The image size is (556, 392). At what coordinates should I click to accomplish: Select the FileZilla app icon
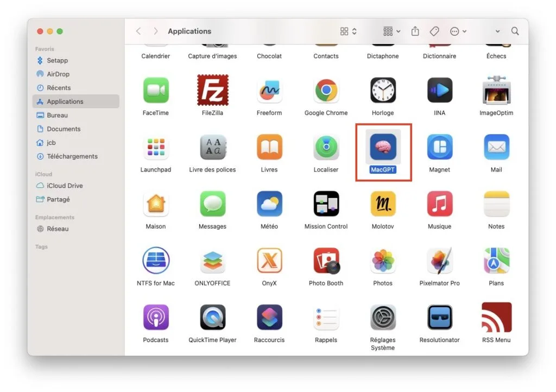pos(213,90)
